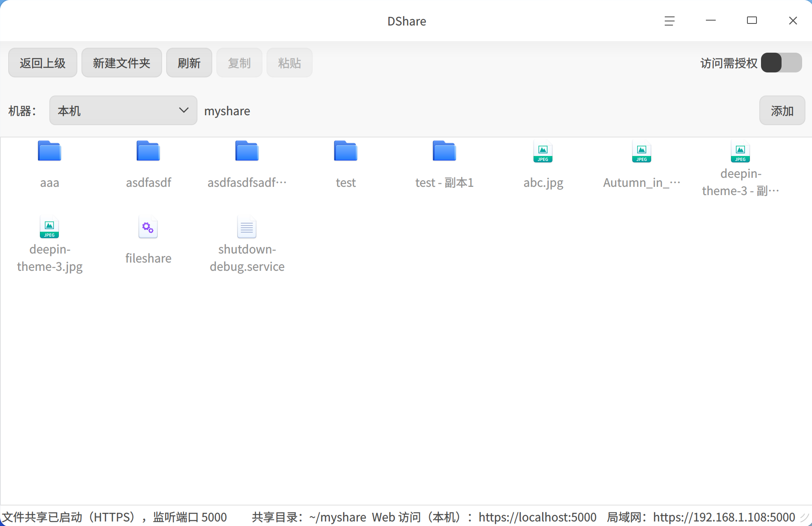The width and height of the screenshot is (812, 526).
Task: Click the 添加 button
Action: [782, 110]
